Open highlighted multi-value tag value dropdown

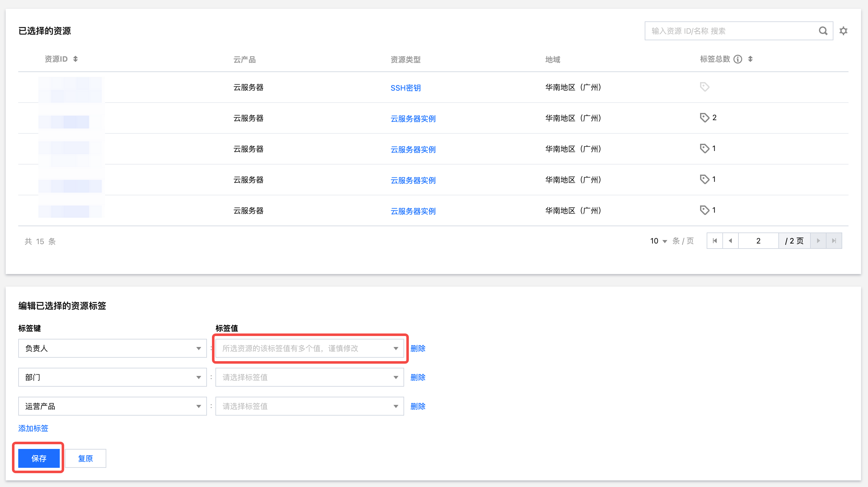[x=309, y=348]
